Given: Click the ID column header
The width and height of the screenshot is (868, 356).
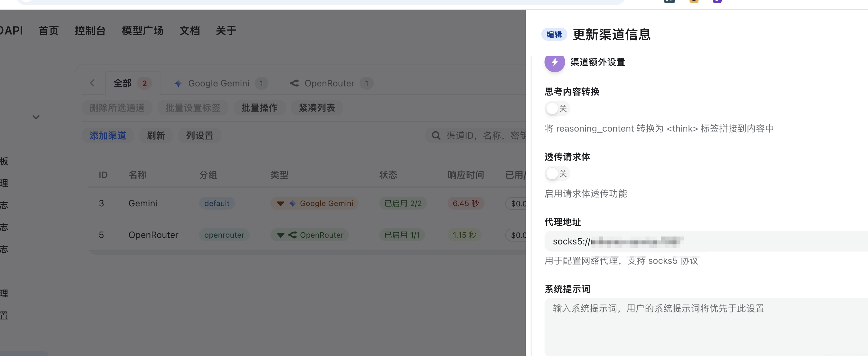Looking at the screenshot, I should [x=103, y=175].
